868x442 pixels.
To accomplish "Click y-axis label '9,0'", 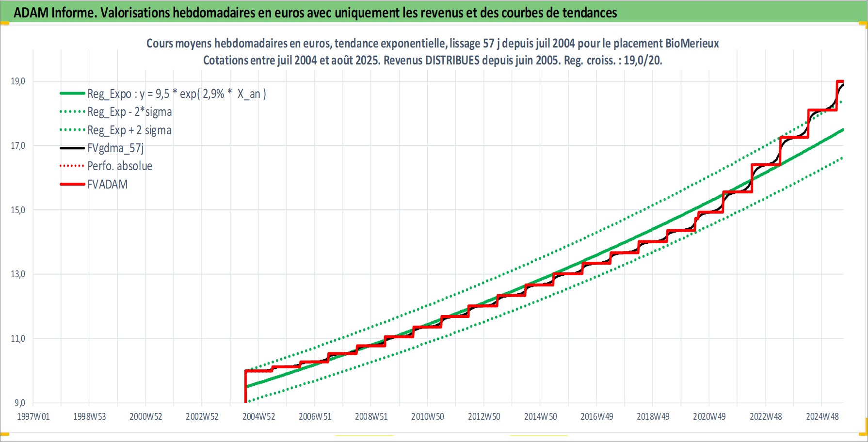I will [19, 403].
